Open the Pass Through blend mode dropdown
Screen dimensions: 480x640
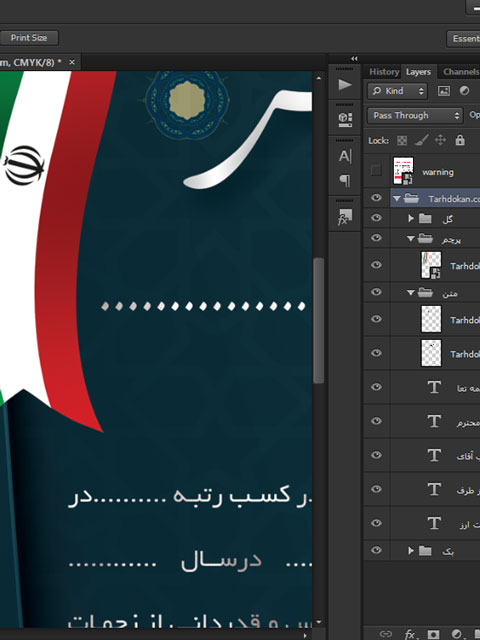point(415,116)
